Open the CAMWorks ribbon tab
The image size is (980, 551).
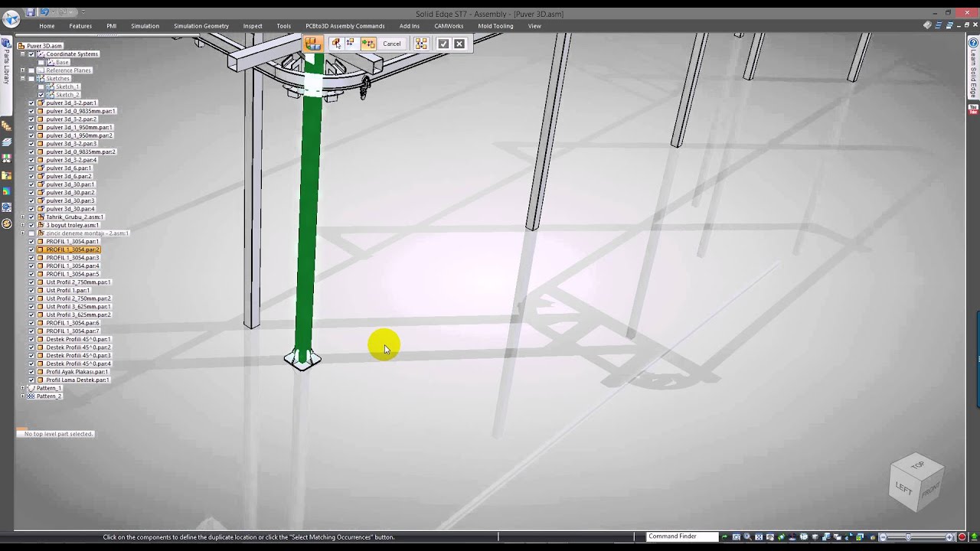[x=449, y=26]
